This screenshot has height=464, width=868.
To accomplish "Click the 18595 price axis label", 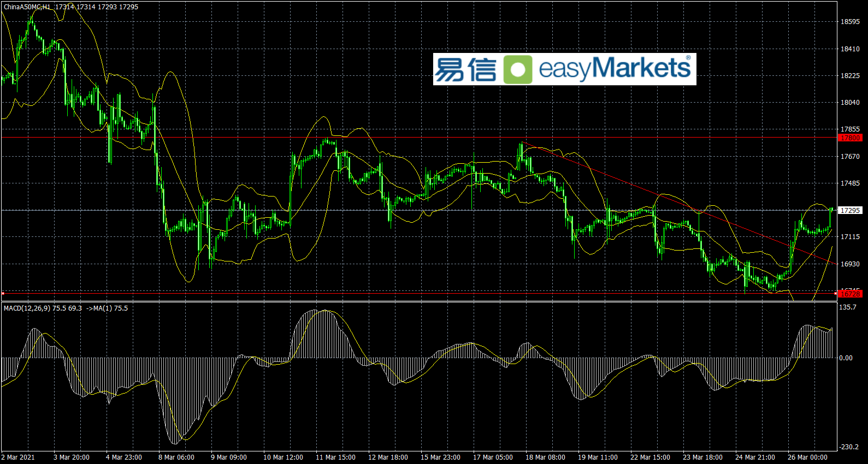I will pos(850,22).
